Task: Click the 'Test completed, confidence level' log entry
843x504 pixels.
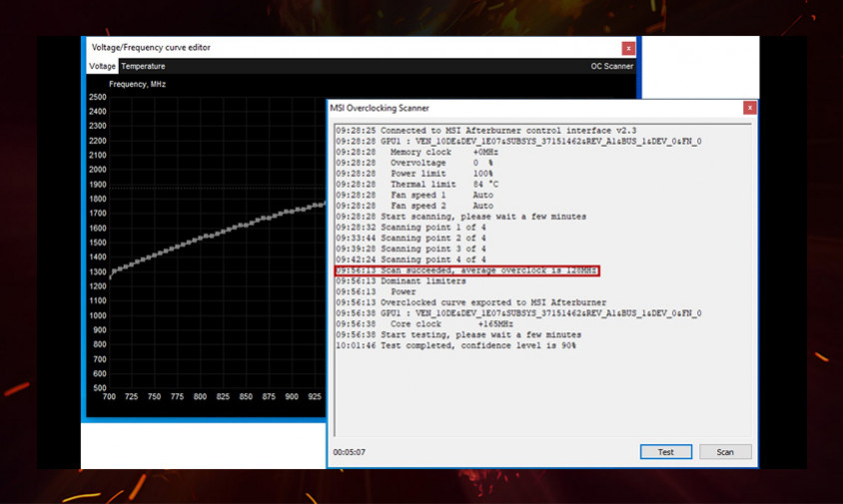Action: [x=456, y=345]
